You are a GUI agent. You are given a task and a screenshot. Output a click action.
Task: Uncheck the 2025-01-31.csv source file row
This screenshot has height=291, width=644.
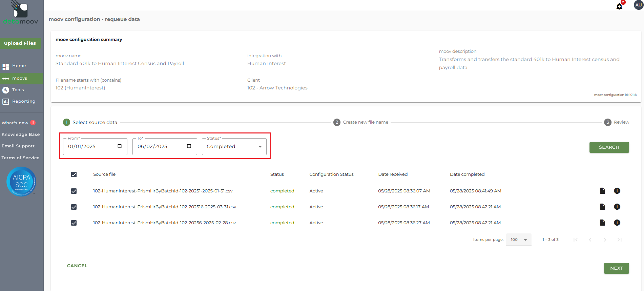coord(74,191)
